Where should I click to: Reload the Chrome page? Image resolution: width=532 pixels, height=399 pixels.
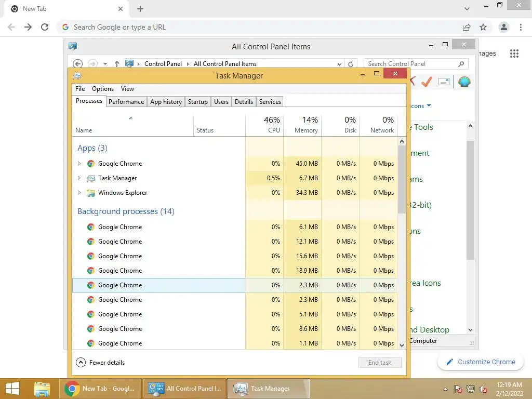[45, 27]
